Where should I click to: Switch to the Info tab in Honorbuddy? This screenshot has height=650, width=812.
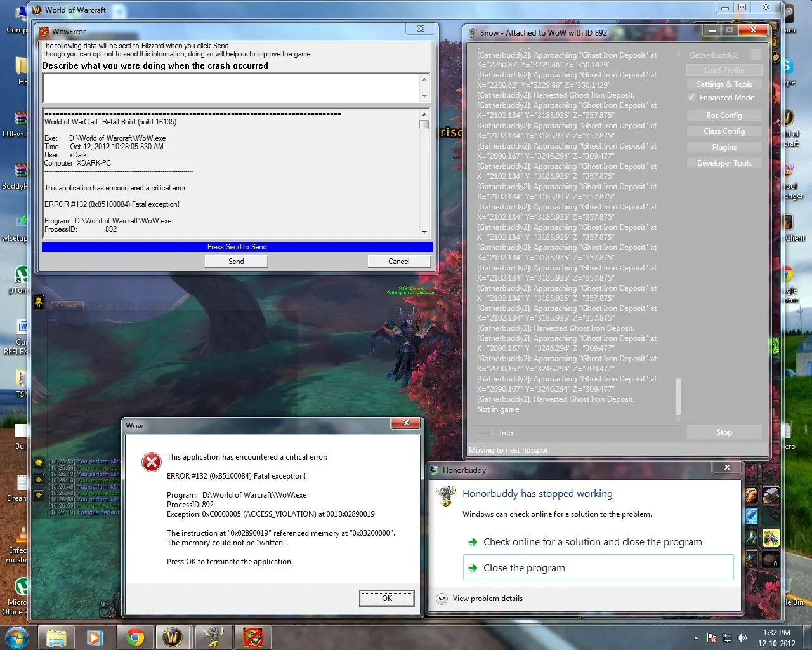tap(506, 433)
